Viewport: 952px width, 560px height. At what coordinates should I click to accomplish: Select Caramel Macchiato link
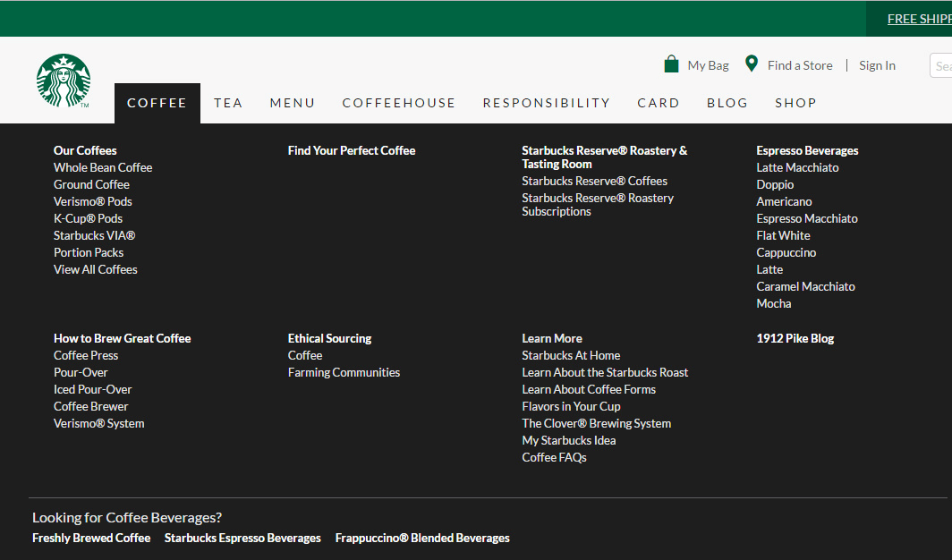coord(805,286)
